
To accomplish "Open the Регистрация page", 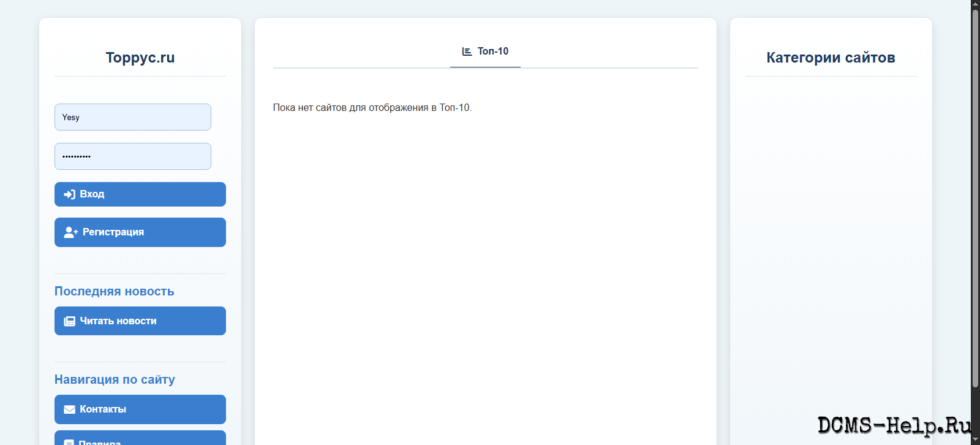I will 140,232.
